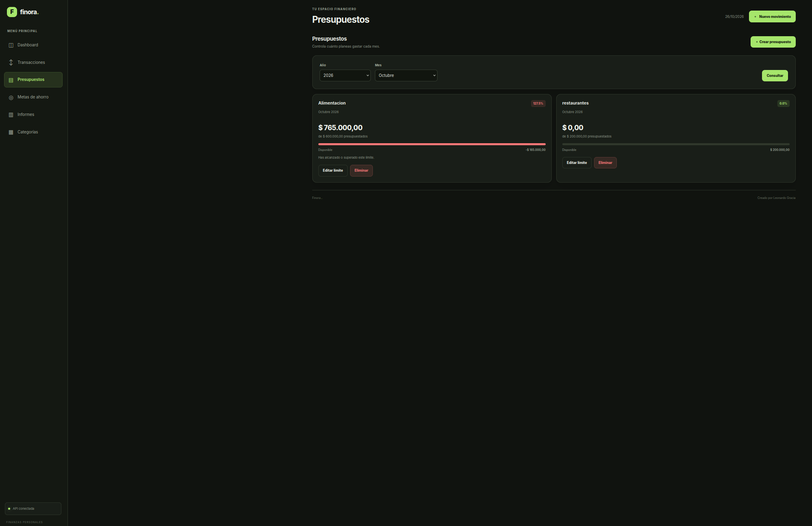Click the Metas de ahorro target icon

(11, 98)
